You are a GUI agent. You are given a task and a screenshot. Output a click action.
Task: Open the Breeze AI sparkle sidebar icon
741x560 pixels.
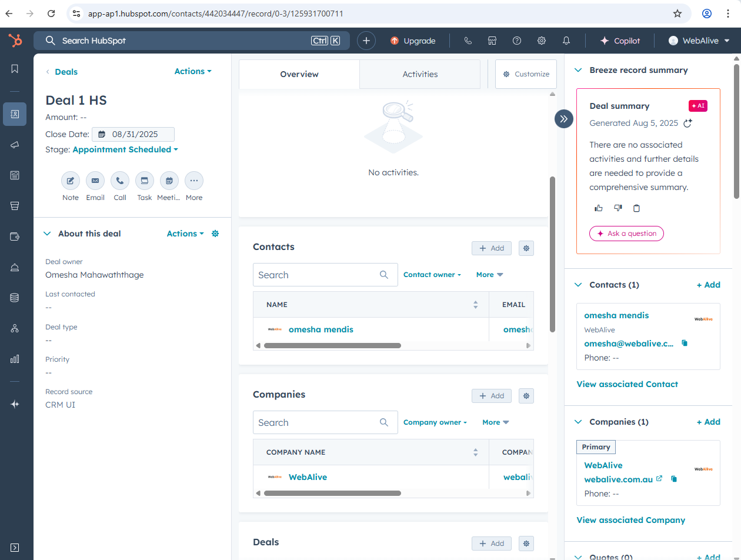click(15, 404)
